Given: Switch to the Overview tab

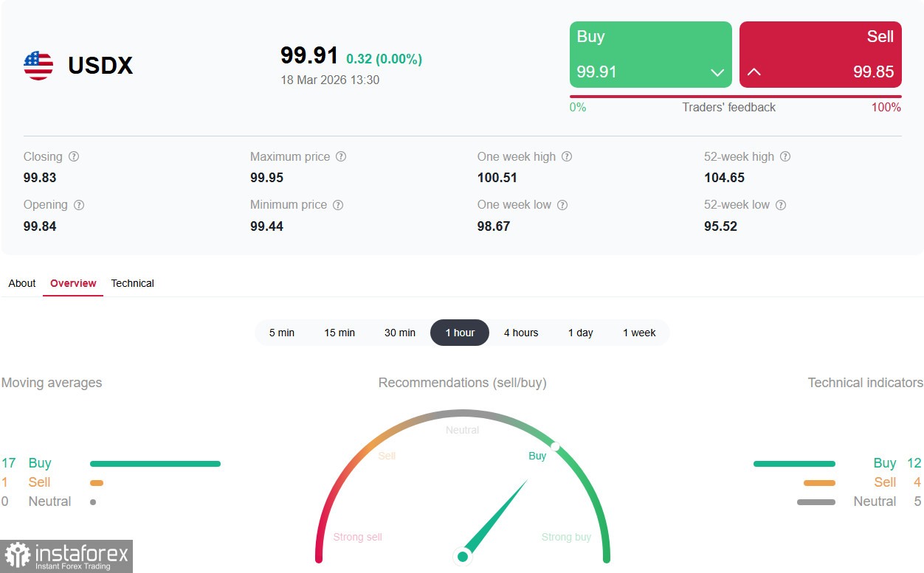Looking at the screenshot, I should pyautogui.click(x=73, y=283).
